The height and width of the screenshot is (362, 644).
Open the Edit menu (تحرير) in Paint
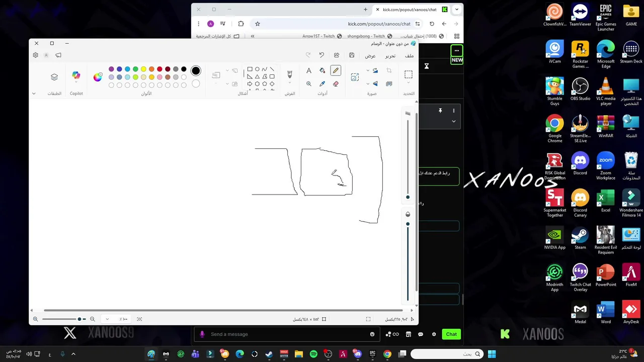coord(390,56)
